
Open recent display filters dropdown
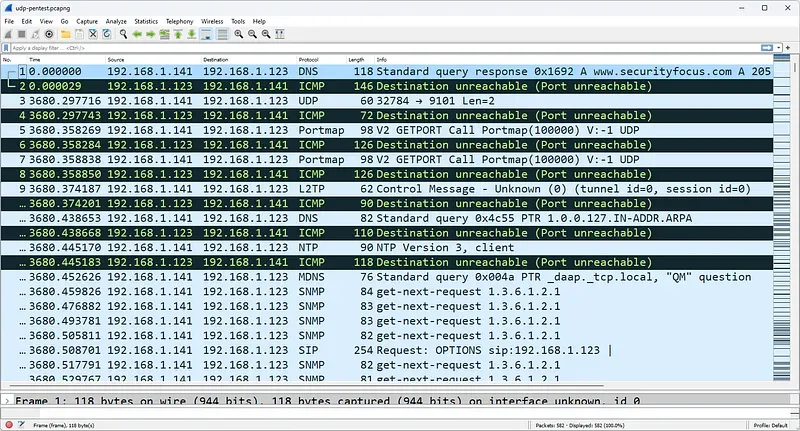tap(779, 47)
